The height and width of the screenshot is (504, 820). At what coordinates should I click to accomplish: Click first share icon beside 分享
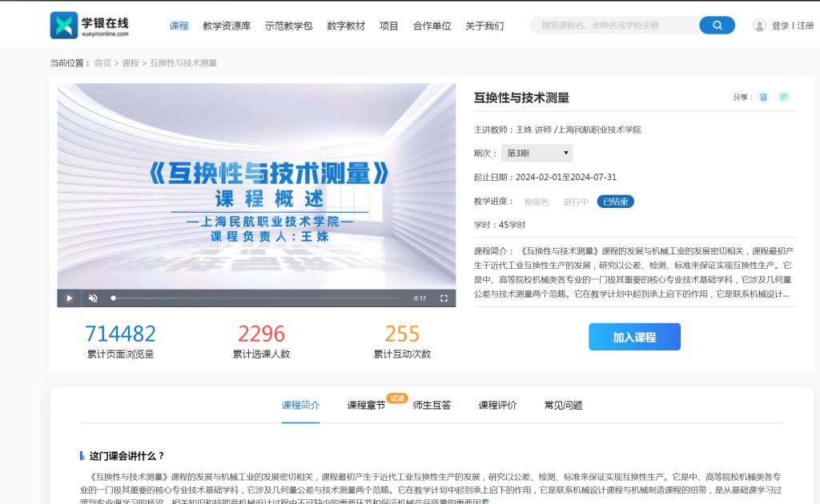pos(763,98)
